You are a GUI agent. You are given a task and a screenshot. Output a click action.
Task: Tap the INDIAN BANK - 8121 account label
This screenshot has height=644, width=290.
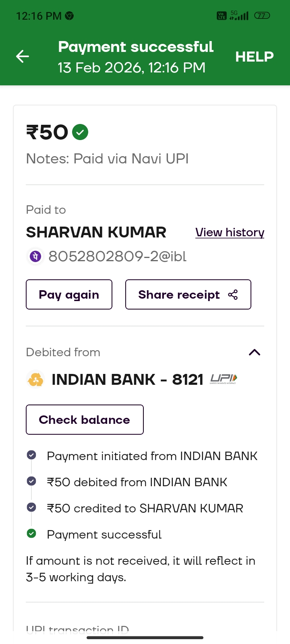127,380
